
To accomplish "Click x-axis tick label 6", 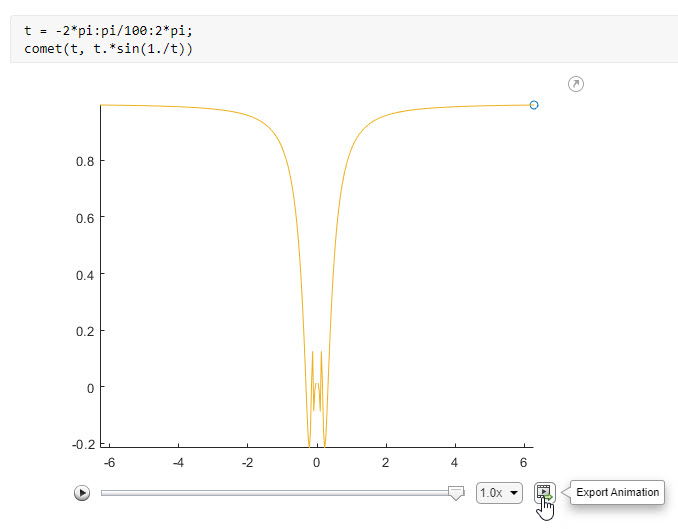I will pos(523,463).
